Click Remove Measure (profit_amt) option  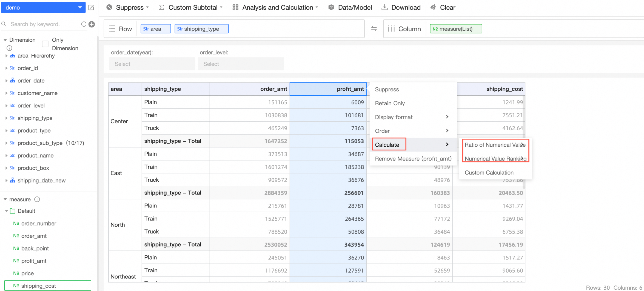[x=413, y=159]
